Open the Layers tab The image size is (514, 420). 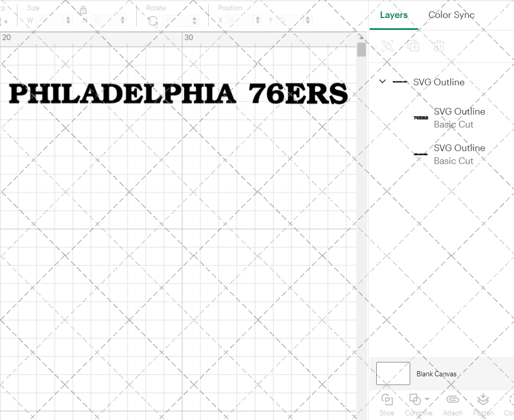point(393,15)
